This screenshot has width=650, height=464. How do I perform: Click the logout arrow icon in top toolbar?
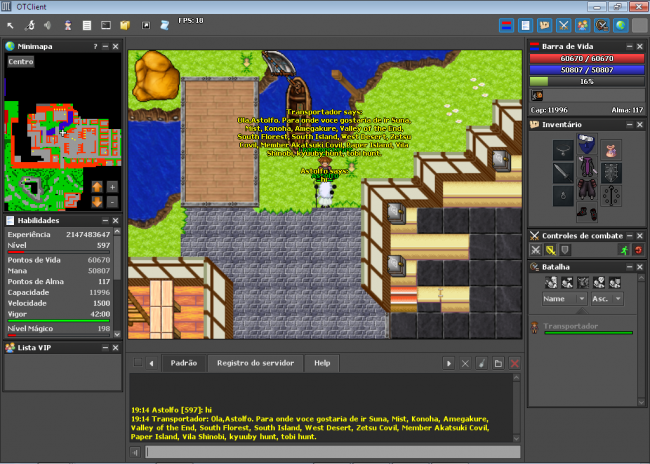tap(10, 26)
